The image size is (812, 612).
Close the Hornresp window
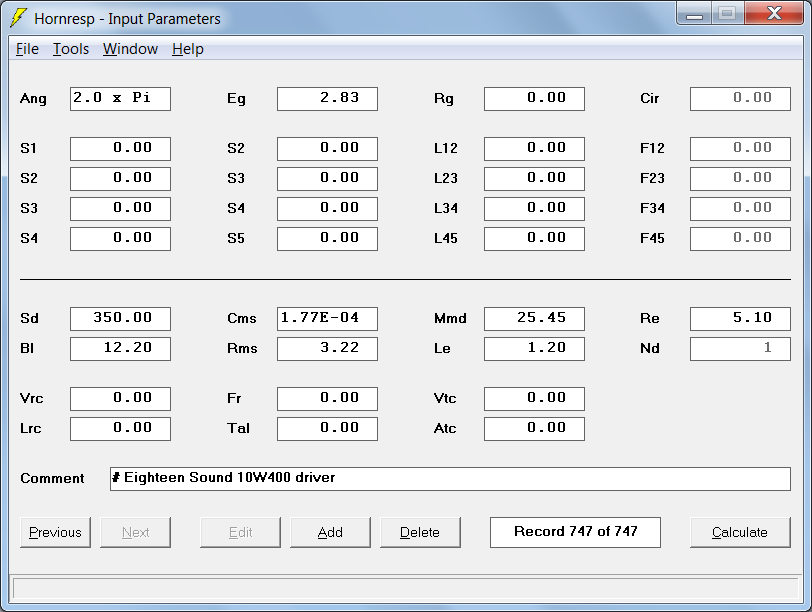[774, 14]
